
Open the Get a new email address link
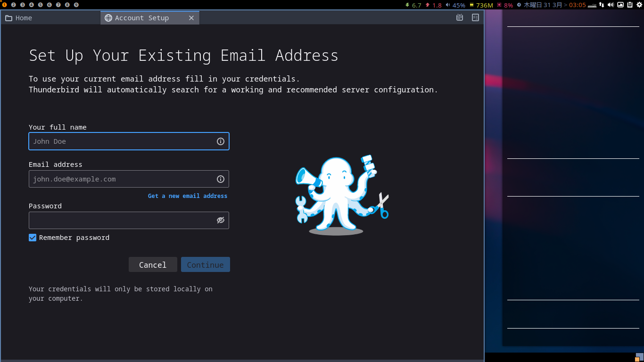[x=188, y=196]
